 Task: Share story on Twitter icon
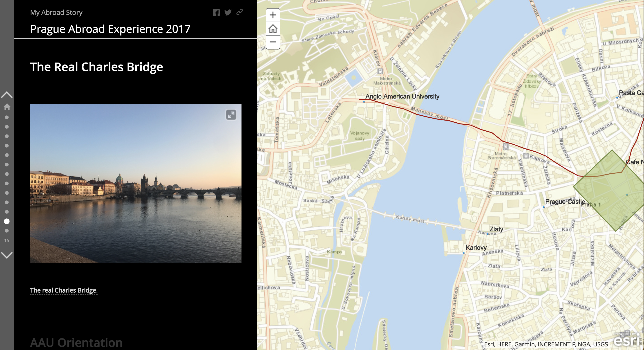[x=228, y=13]
